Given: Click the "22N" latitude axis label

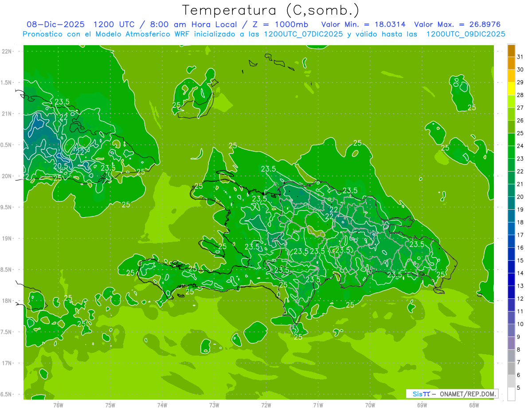Looking at the screenshot, I should point(6,51).
